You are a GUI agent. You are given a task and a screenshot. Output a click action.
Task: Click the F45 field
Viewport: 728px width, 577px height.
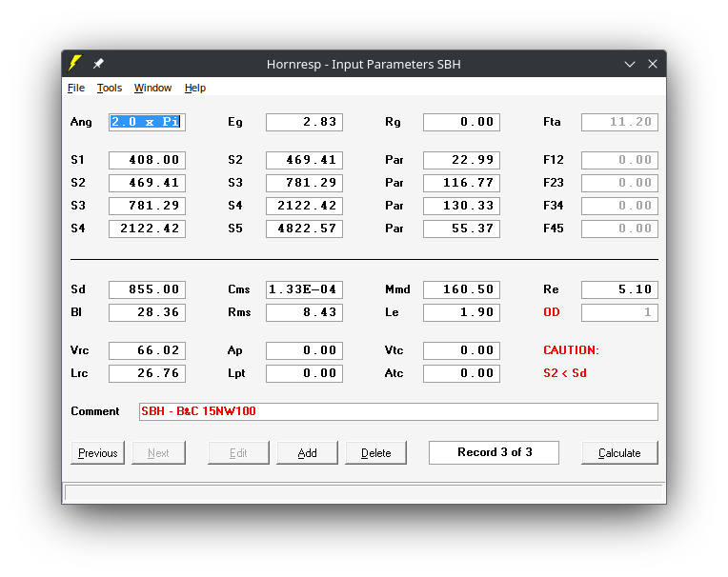point(619,229)
